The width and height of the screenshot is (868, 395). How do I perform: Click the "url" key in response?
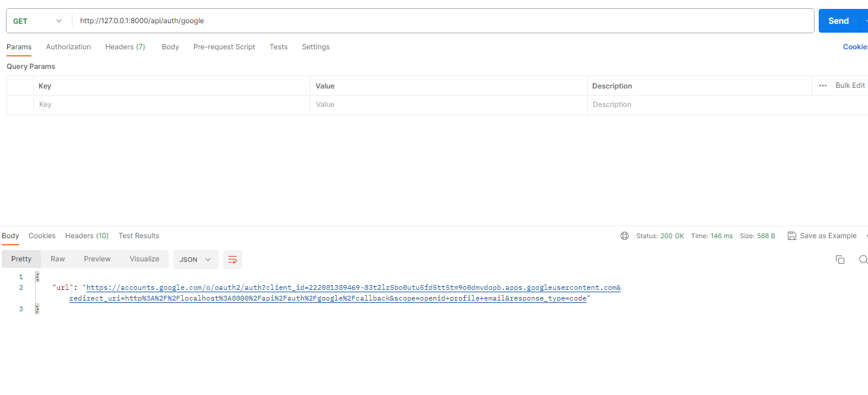pos(63,287)
